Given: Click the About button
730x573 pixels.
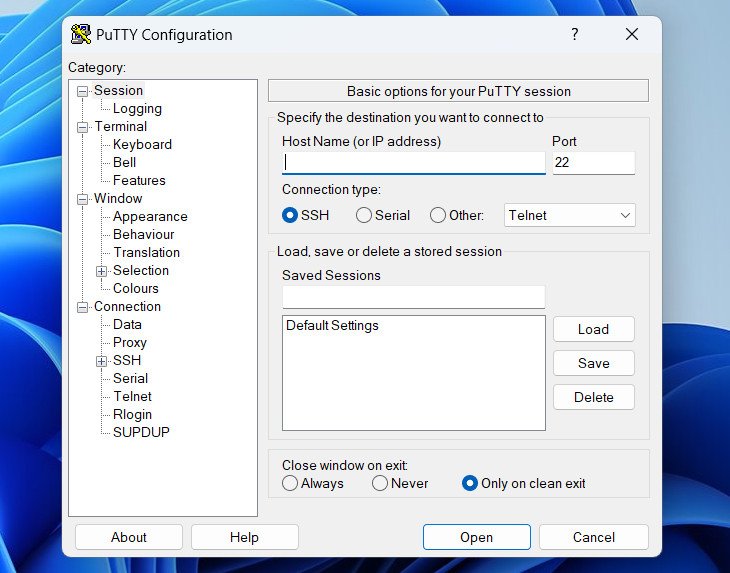Looking at the screenshot, I should 128,537.
